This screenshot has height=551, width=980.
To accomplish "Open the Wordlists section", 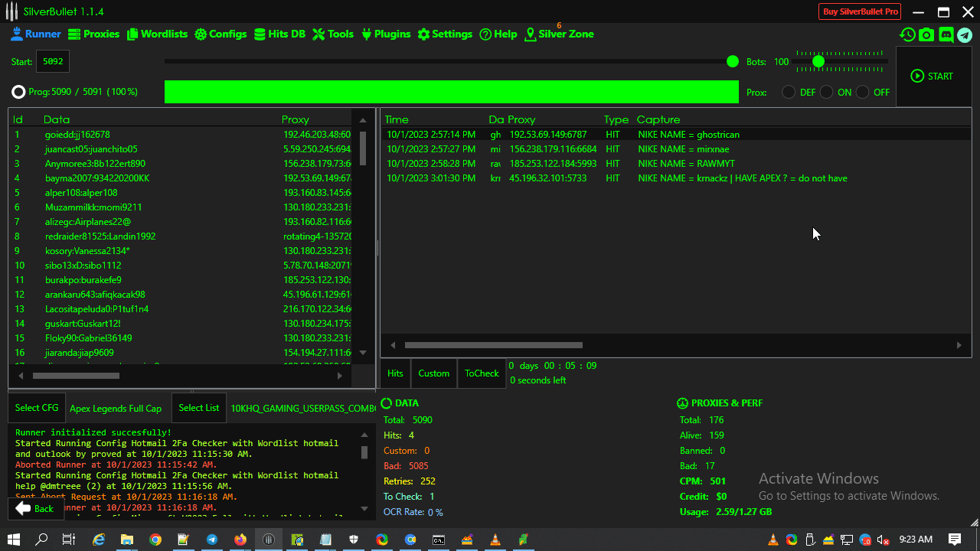I will click(x=157, y=34).
